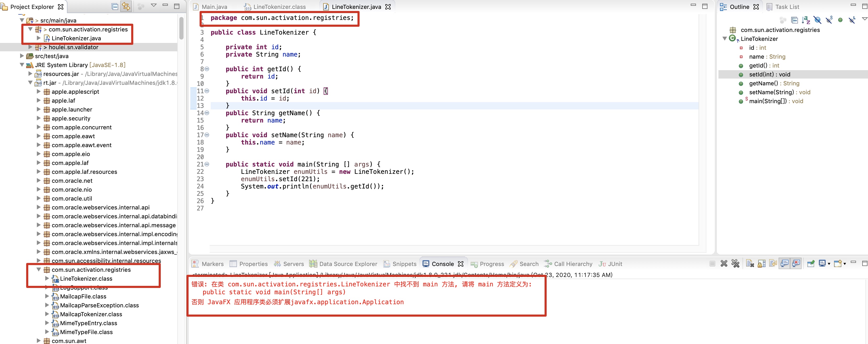Toggle show console on standard error change
The height and width of the screenshot is (344, 868).
pos(796,263)
